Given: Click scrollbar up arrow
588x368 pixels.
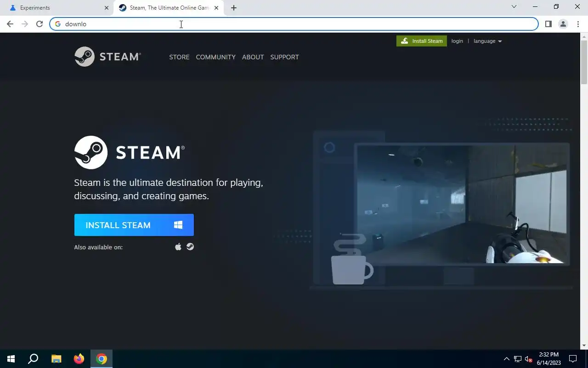Looking at the screenshot, I should click(x=584, y=36).
